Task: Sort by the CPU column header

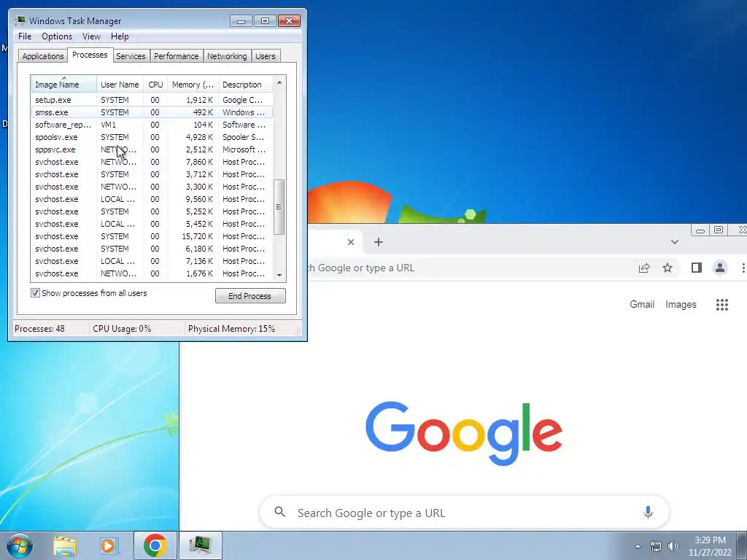Action: tap(155, 85)
